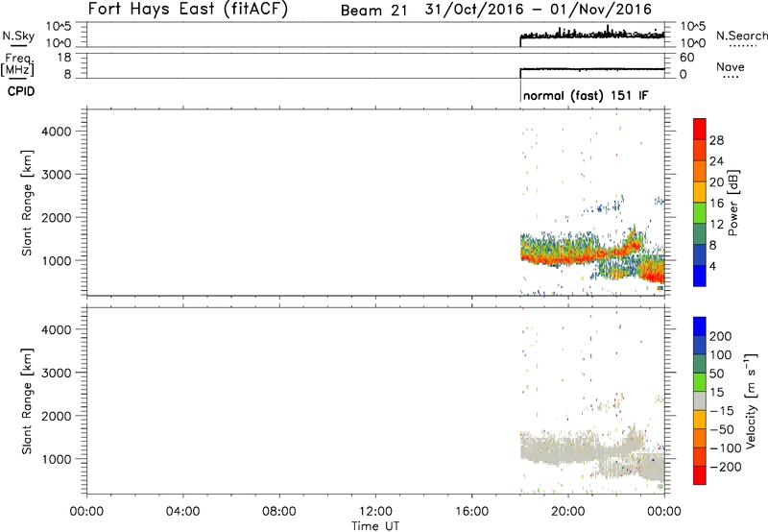
Task: Click the '10^5' left noise axis value
Action: tap(59, 26)
